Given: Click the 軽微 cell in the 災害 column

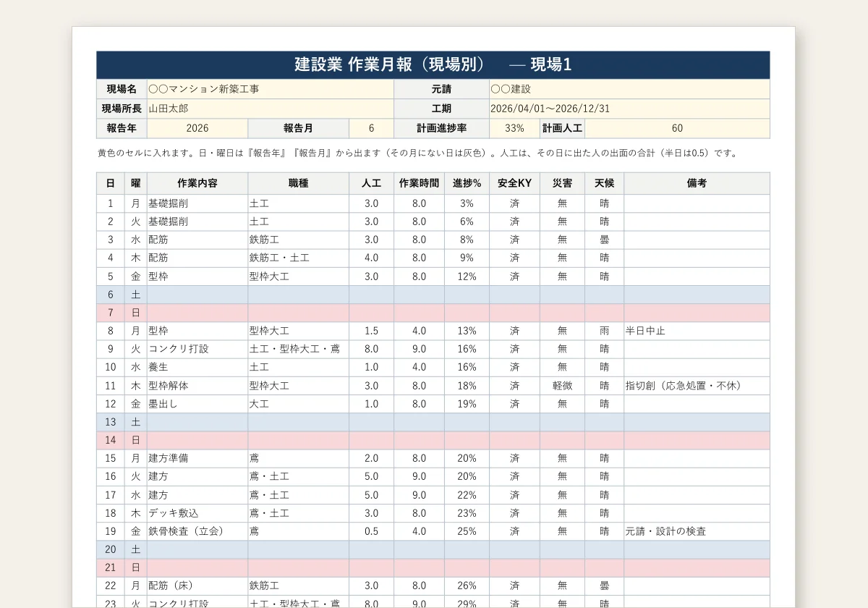Looking at the screenshot, I should tap(563, 386).
